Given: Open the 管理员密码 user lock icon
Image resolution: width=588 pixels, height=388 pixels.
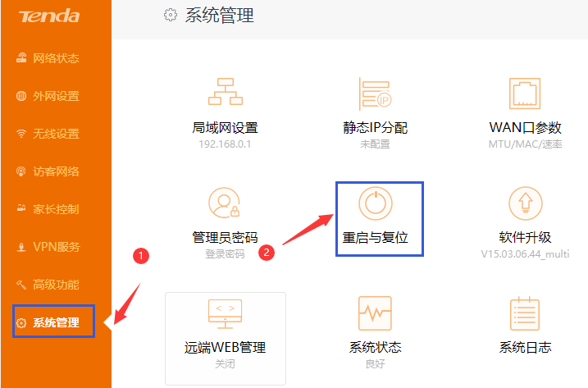Looking at the screenshot, I should pos(225,203).
